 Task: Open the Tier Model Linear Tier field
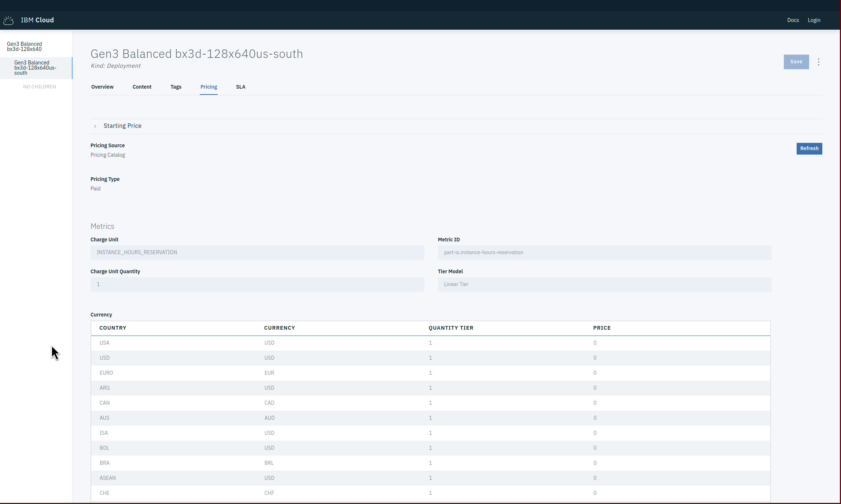pyautogui.click(x=604, y=285)
